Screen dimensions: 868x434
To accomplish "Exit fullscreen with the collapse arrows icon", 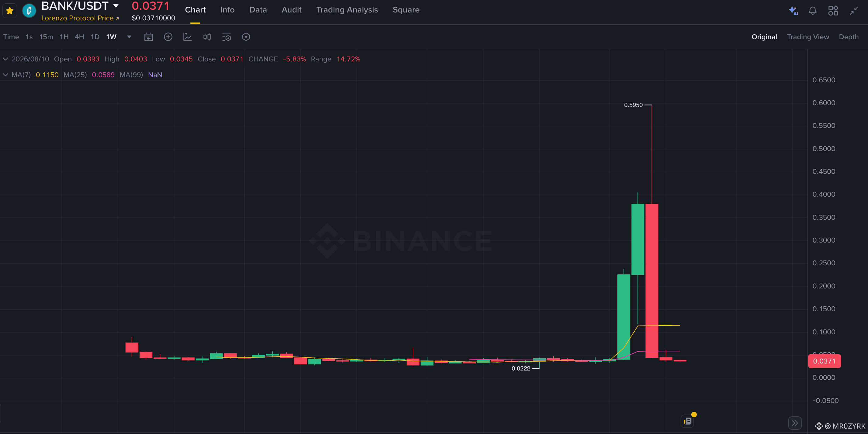I will click(x=853, y=11).
